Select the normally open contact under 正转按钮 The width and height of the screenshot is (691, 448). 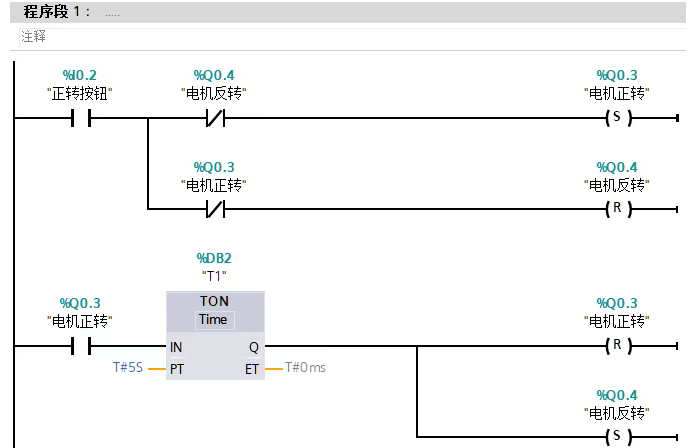coord(80,118)
